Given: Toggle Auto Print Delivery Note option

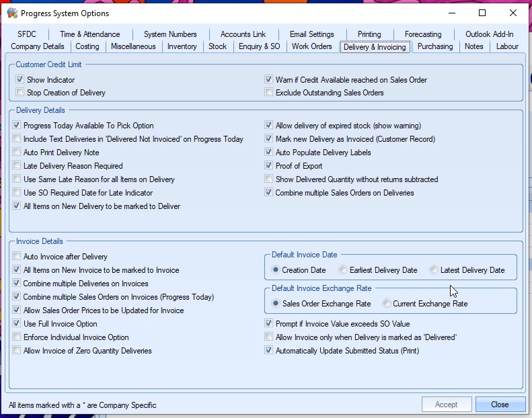Looking at the screenshot, I should coord(17,153).
